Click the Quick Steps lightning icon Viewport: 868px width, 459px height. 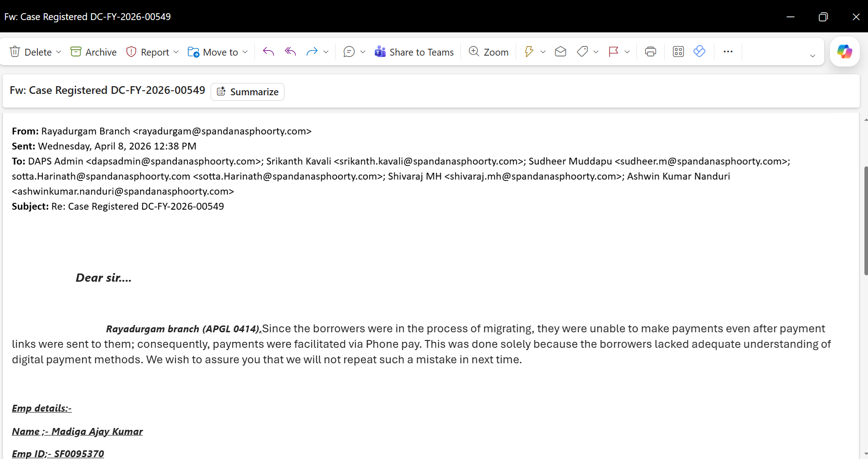pos(529,52)
